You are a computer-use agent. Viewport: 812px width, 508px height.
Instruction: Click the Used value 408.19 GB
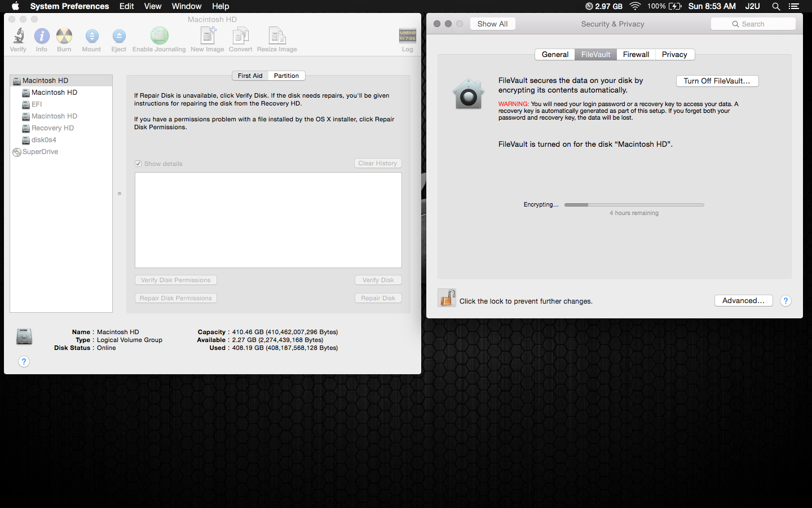click(x=285, y=348)
